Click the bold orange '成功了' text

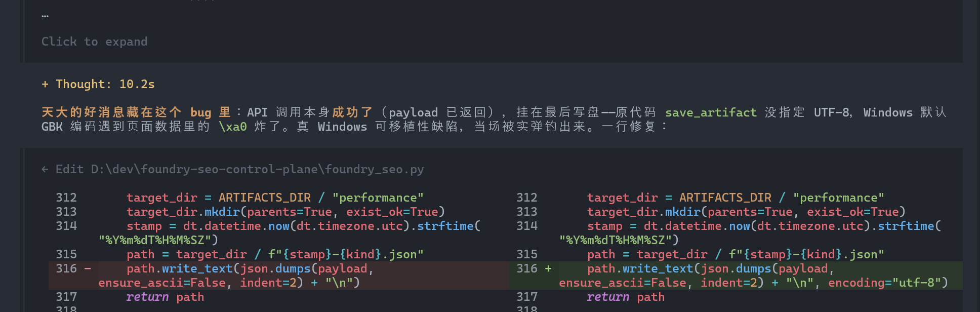point(352,112)
